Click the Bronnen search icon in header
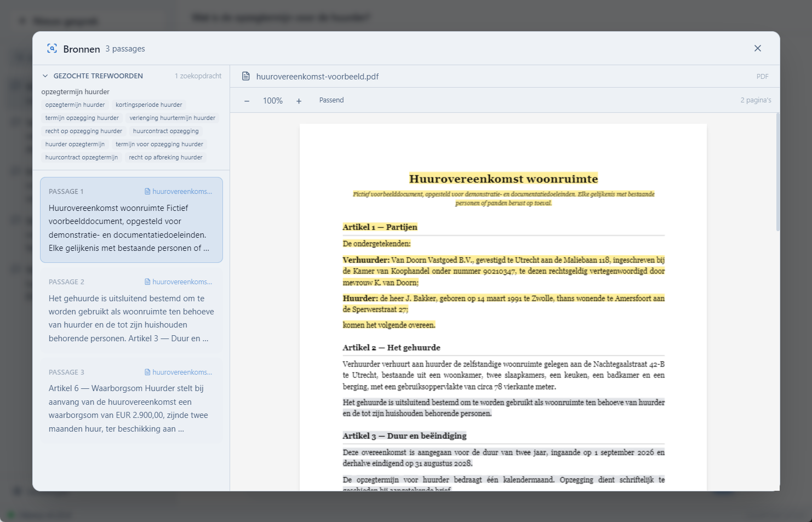 click(52, 48)
